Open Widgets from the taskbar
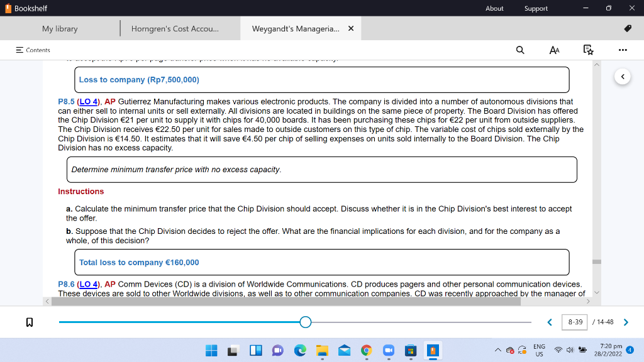Image resolution: width=644 pixels, height=362 pixels. [x=255, y=350]
